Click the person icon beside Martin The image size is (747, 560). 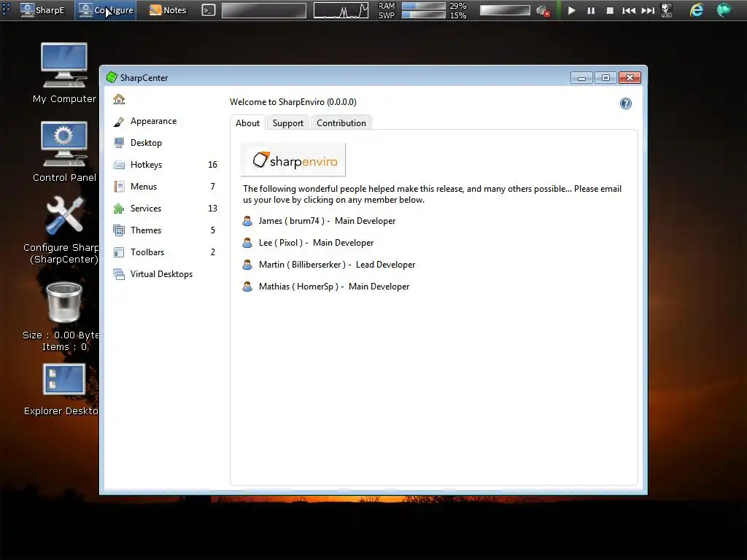(247, 265)
